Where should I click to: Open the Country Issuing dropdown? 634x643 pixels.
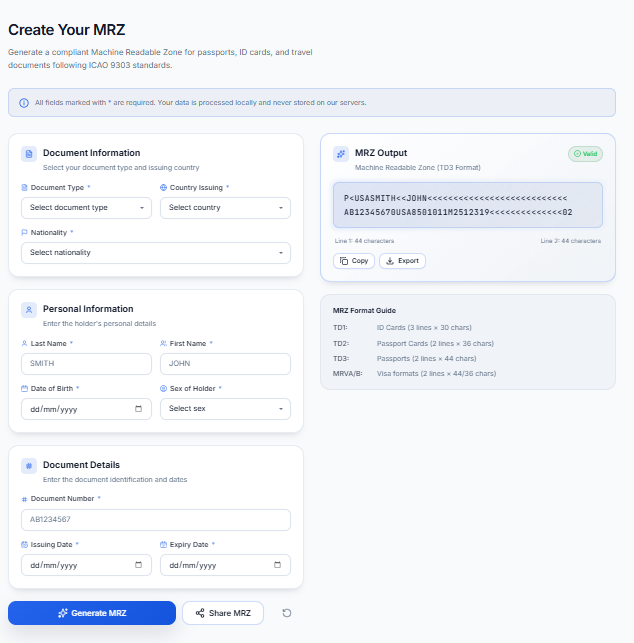(225, 208)
